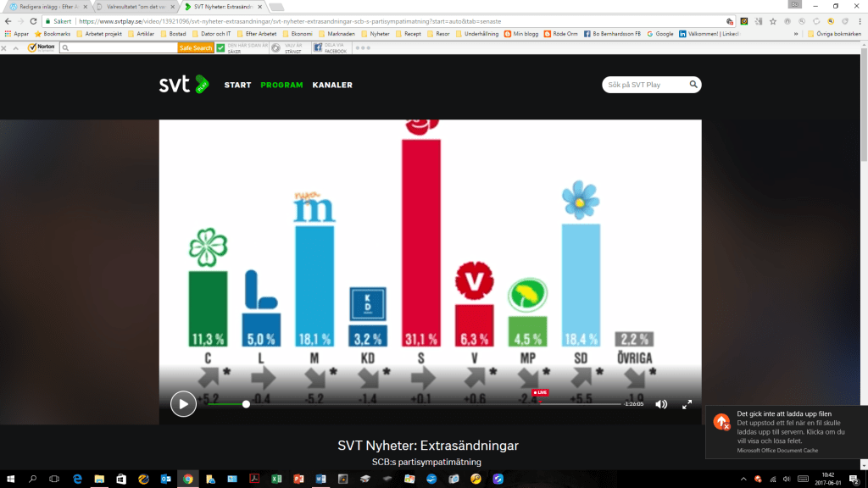
Task: Open the START menu item
Action: coord(237,85)
